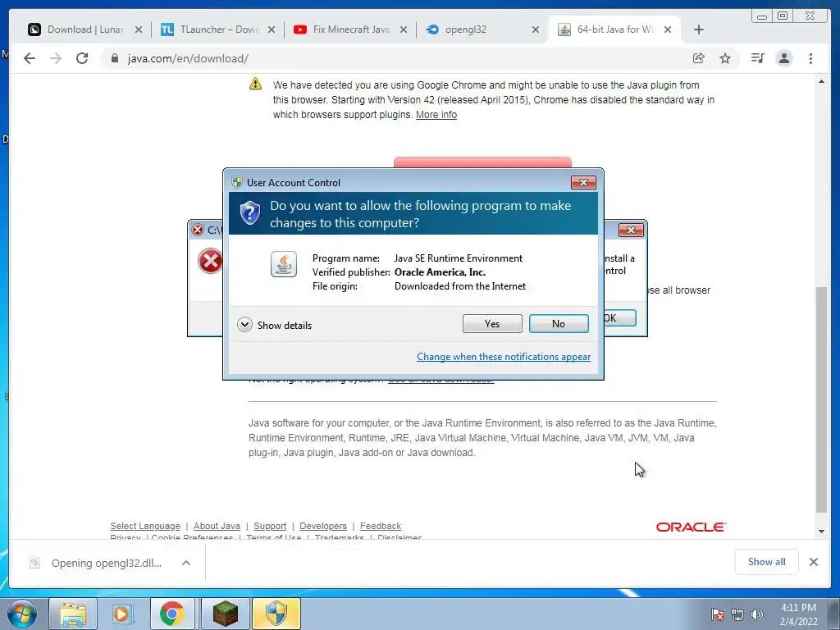
Task: Click scrollbar down arrow
Action: (x=821, y=532)
